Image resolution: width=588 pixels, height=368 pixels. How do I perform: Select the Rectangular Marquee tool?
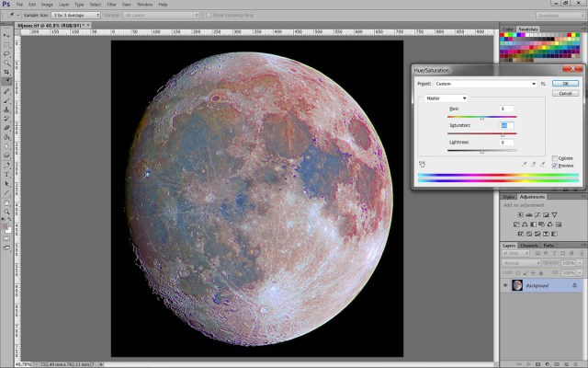pyautogui.click(x=6, y=45)
